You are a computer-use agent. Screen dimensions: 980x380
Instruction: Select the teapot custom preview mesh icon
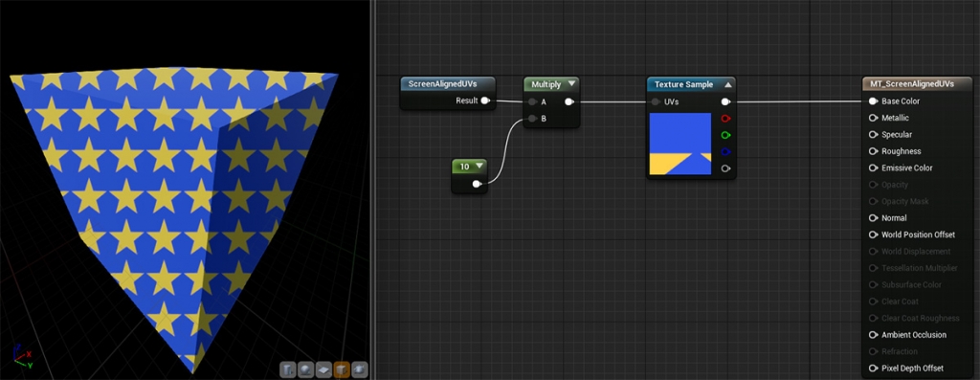[360, 369]
